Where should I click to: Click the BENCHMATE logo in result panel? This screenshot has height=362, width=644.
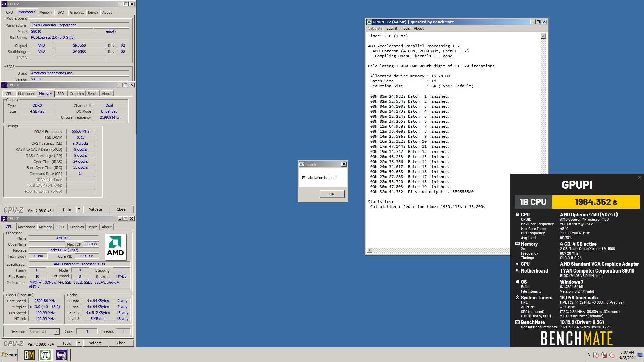[x=577, y=339]
